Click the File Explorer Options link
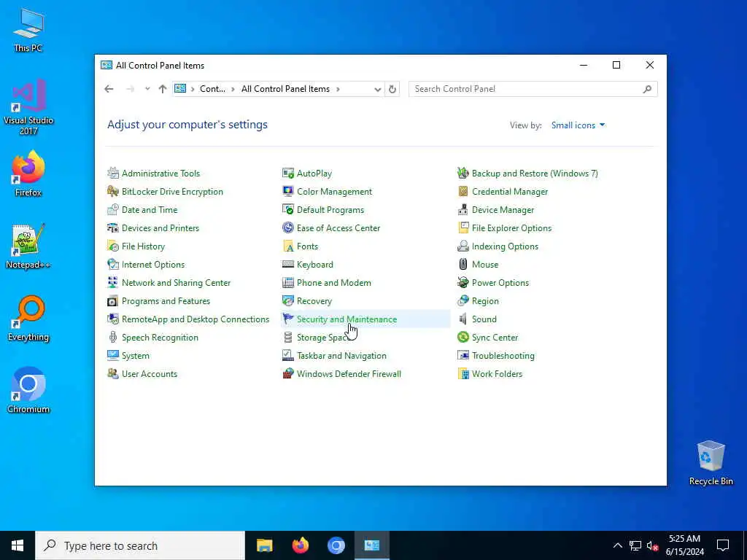Screen dimensions: 747x560 click(511, 228)
